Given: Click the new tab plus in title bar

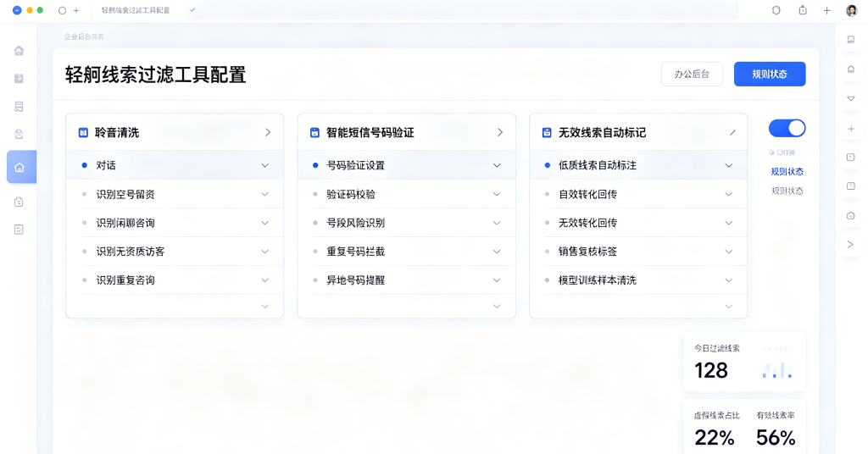Looking at the screenshot, I should pyautogui.click(x=75, y=10).
